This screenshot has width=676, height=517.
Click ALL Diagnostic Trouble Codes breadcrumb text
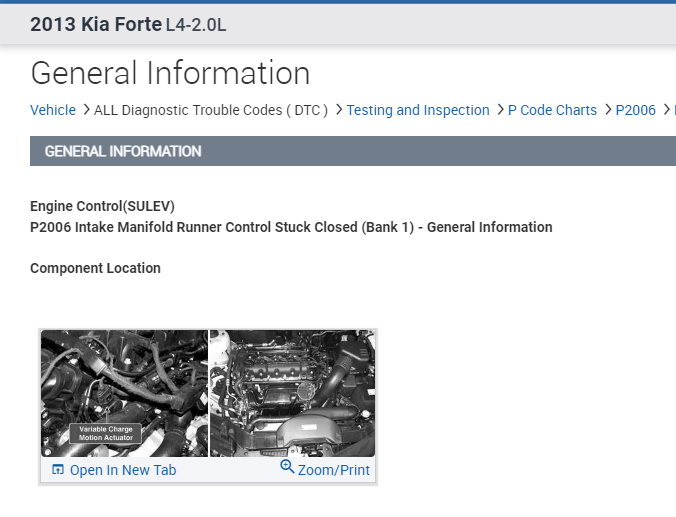(x=211, y=110)
